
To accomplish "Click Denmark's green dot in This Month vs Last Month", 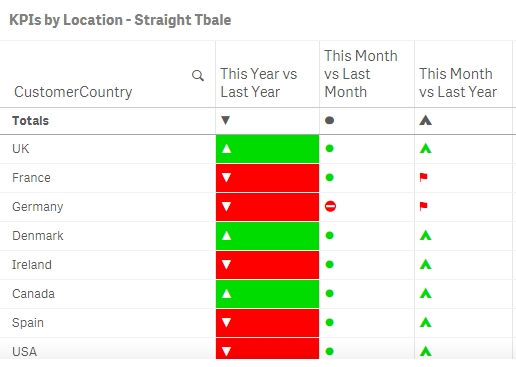I will pos(330,235).
